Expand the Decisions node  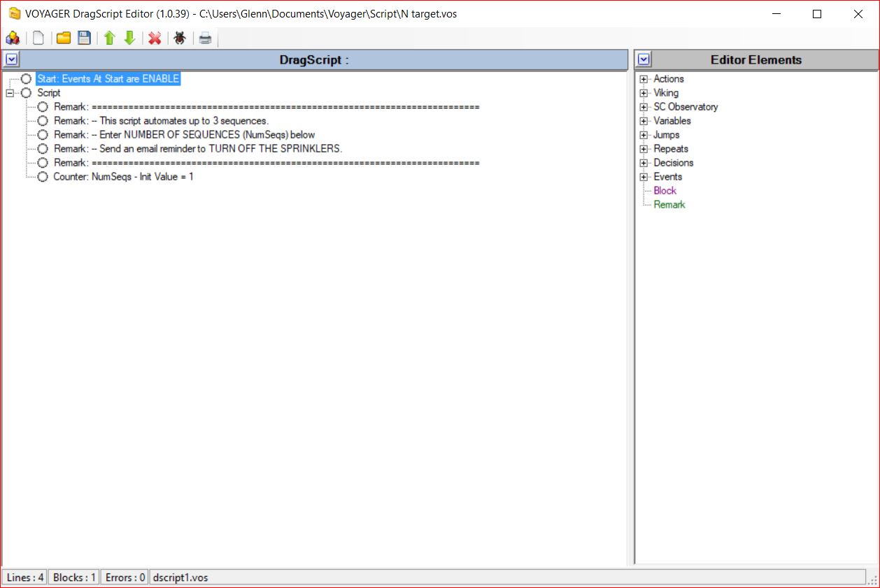644,163
